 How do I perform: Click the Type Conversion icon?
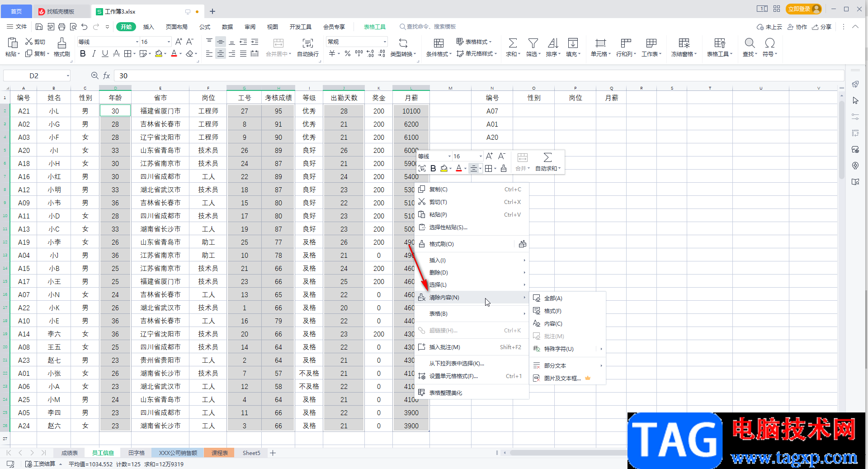(403, 43)
